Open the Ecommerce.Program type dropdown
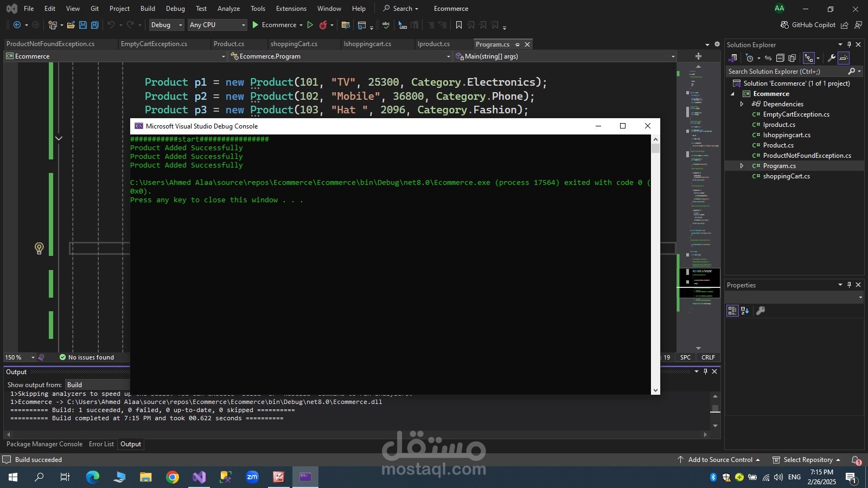This screenshot has width=868, height=488. pos(340,56)
